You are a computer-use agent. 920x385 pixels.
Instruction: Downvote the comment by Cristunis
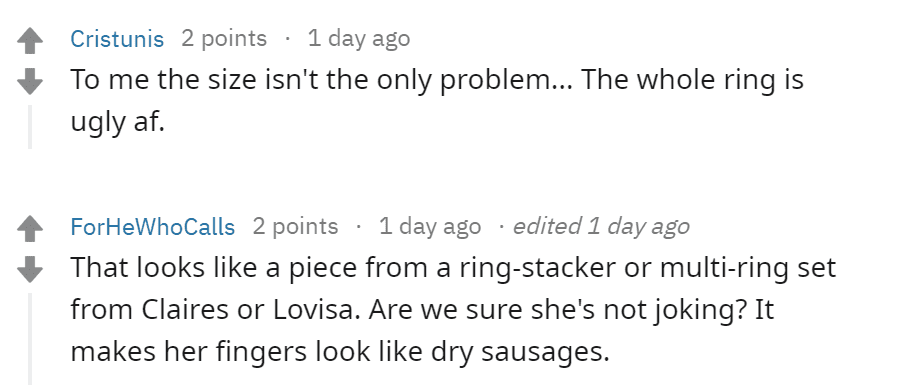tap(30, 81)
